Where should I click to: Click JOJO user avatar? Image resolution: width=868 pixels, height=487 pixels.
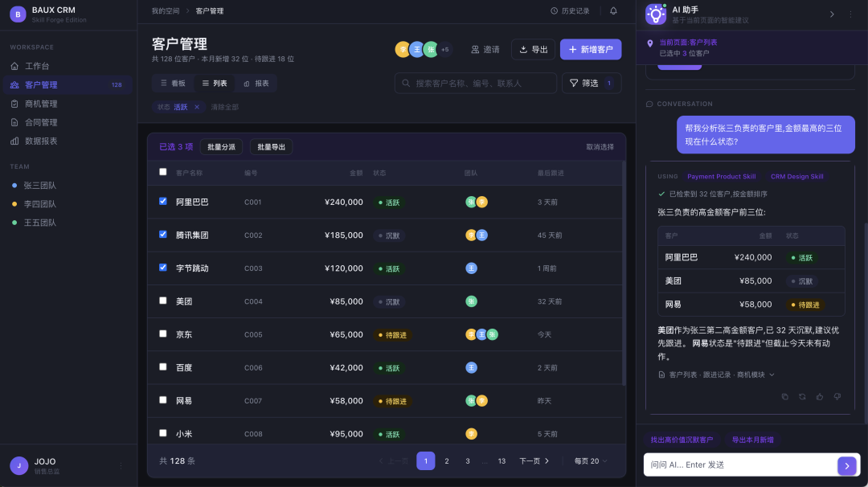pos(18,466)
